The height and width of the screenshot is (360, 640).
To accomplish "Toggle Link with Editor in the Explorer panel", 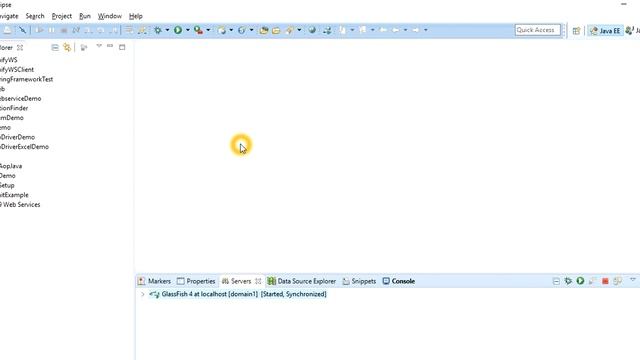I will coord(67,47).
